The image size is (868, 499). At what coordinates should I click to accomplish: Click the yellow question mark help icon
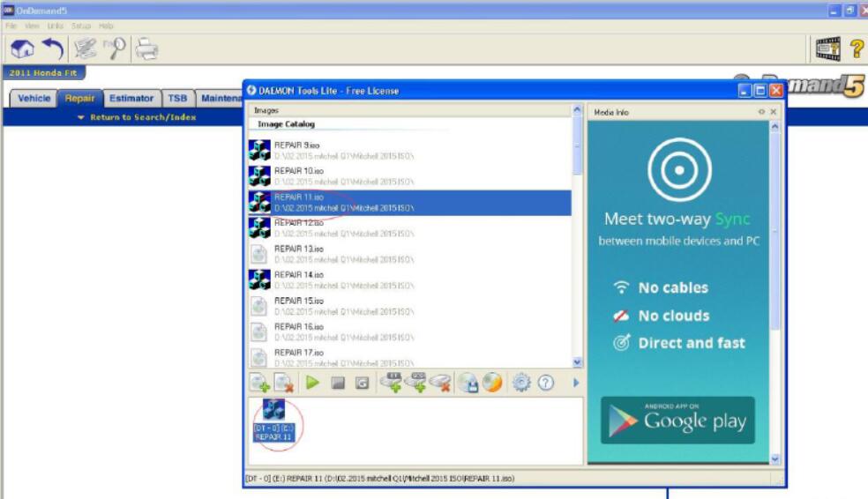(x=857, y=48)
